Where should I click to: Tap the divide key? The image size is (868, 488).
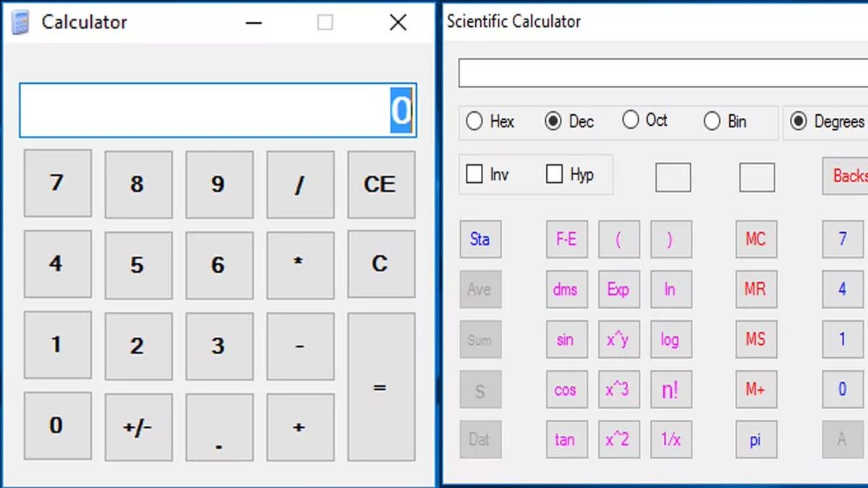click(300, 184)
